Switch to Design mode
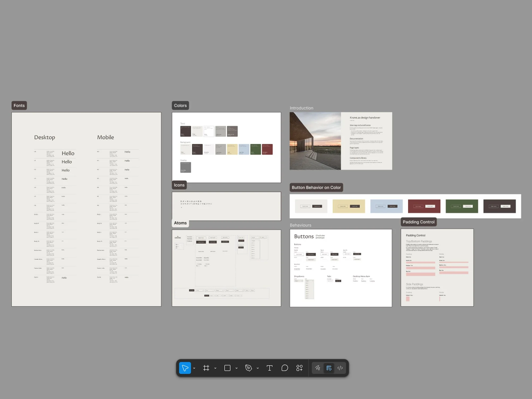The height and width of the screenshot is (399, 532). (329, 368)
